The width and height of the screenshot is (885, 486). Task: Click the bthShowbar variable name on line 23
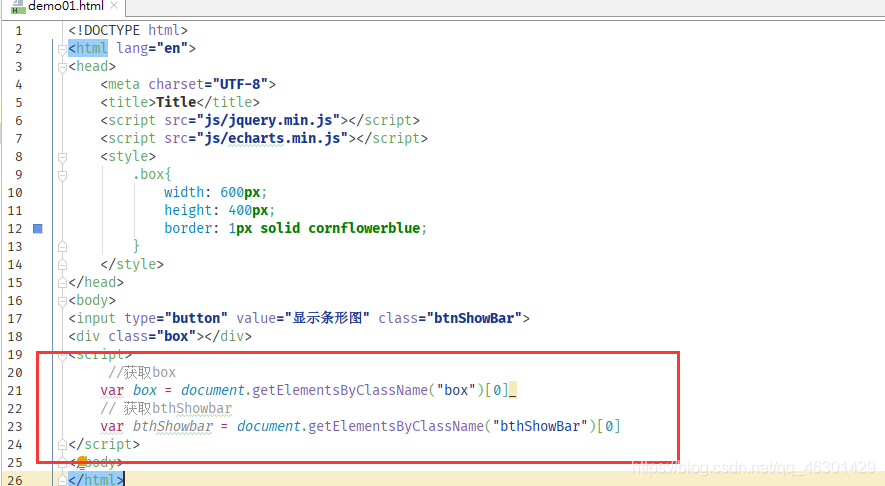click(173, 426)
